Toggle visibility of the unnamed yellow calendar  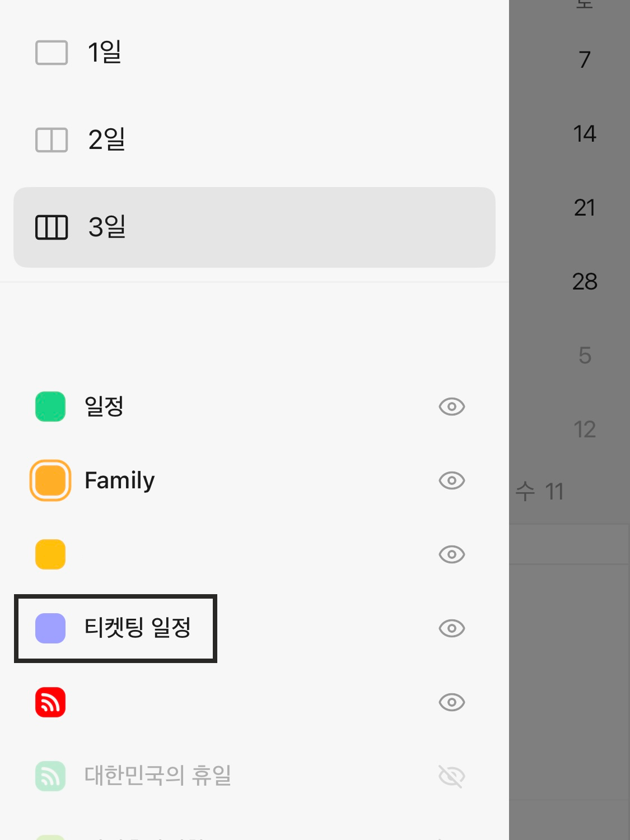452,554
